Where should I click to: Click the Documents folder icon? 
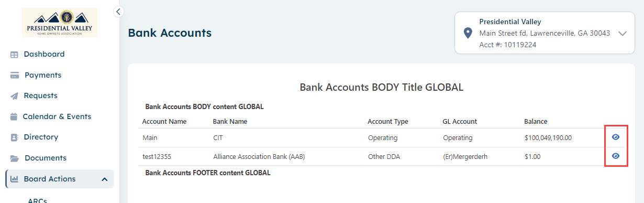(15, 158)
